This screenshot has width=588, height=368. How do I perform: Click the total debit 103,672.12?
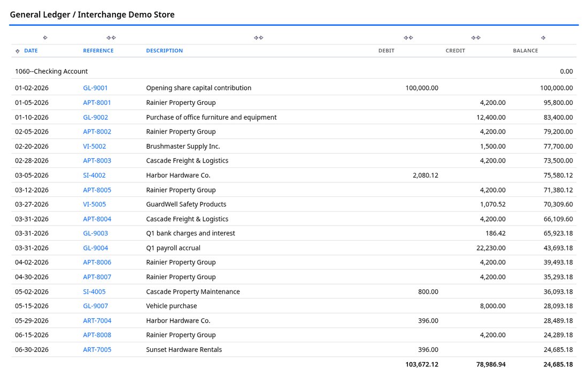[x=422, y=364]
